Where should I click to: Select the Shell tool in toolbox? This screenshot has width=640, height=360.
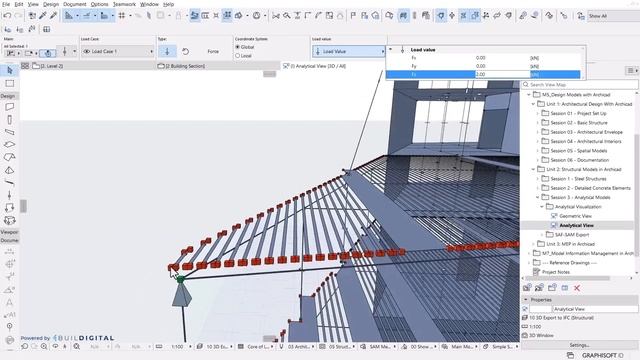click(9, 170)
